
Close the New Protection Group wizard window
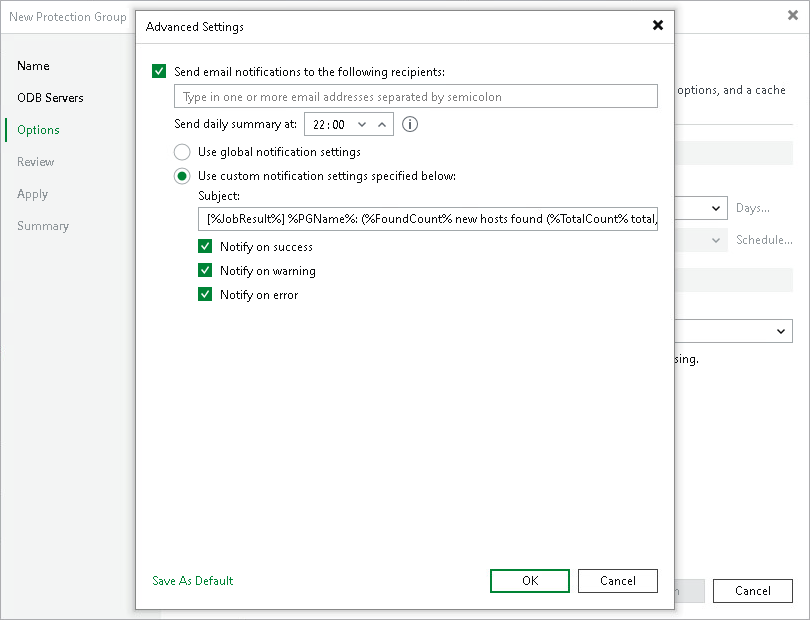pos(792,16)
